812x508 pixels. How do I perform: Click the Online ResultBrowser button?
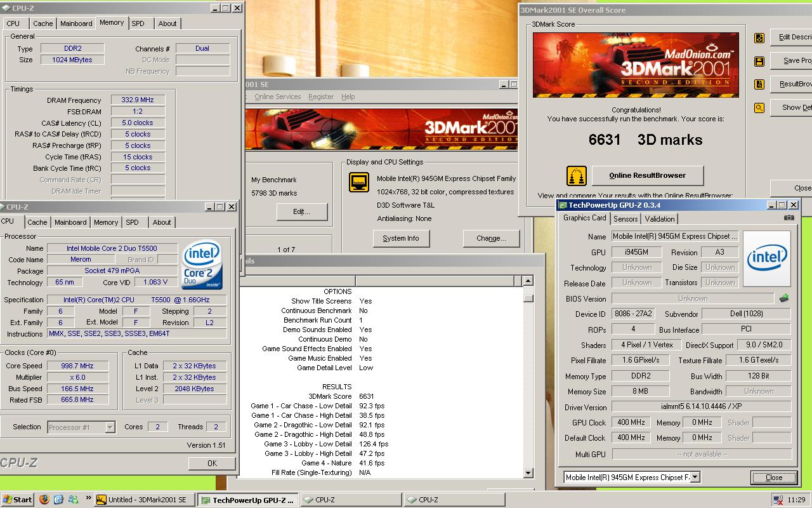pos(647,175)
